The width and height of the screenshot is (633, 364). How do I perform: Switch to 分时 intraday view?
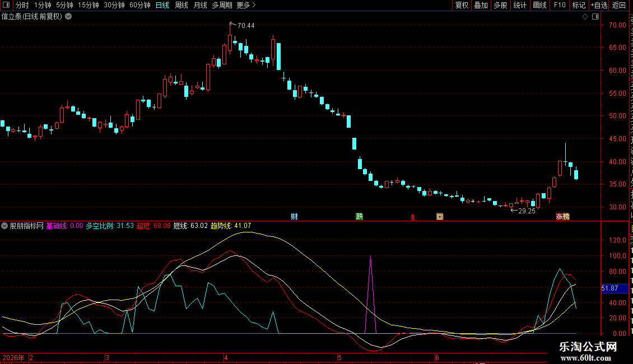(22, 5)
